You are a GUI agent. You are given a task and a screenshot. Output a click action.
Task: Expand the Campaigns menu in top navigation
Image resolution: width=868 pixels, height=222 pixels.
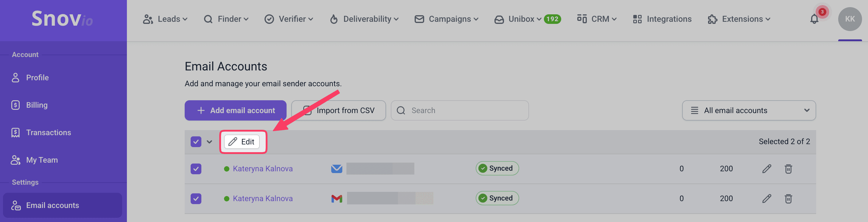point(447,19)
